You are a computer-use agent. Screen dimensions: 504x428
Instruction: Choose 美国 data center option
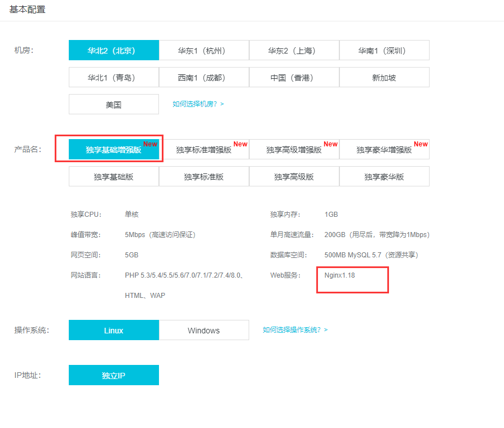click(114, 104)
